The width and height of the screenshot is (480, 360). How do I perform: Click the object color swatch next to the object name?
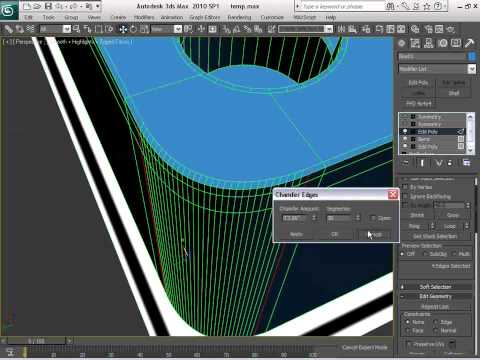point(472,56)
